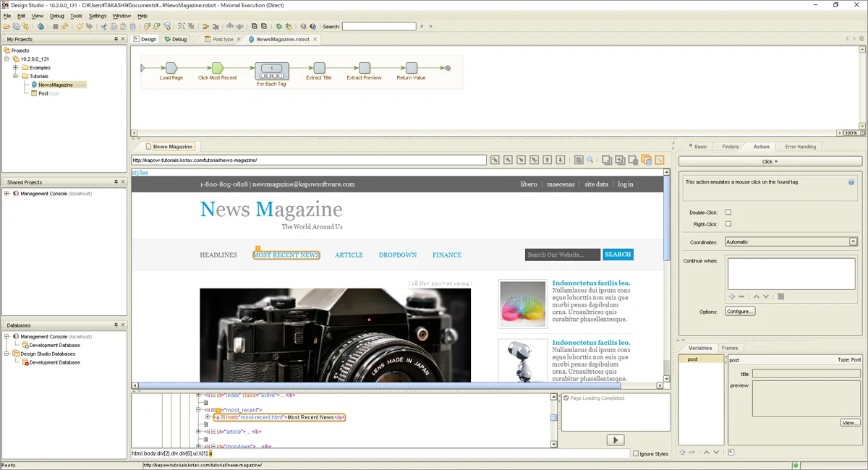Toggle the Ignore Styles checkbox
This screenshot has width=868, height=470.
click(x=636, y=454)
